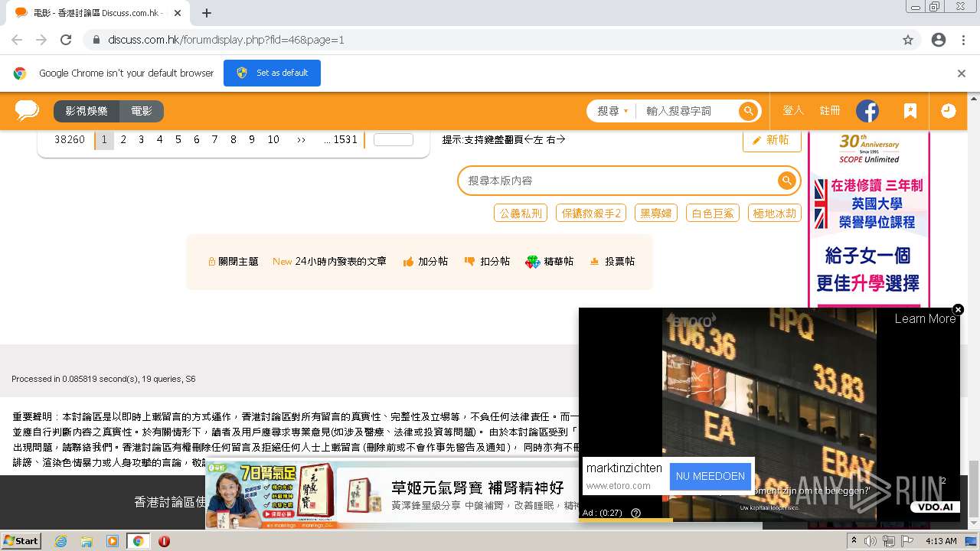The height and width of the screenshot is (551, 980).
Task: Click 登入 login link
Action: (x=793, y=111)
